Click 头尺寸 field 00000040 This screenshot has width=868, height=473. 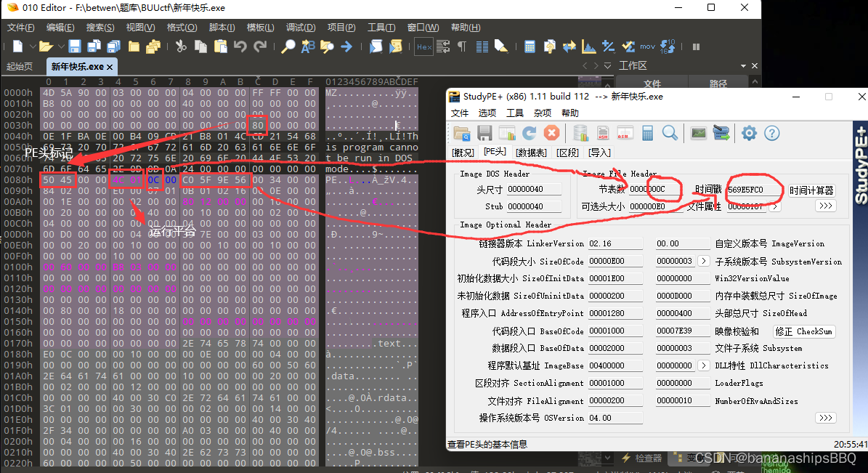534,189
